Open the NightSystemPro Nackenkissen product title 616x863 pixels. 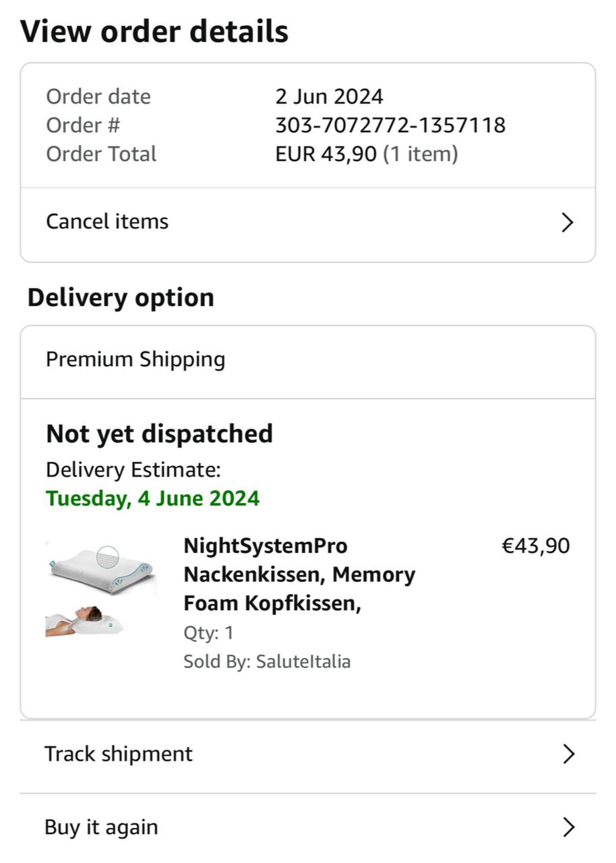pyautogui.click(x=299, y=574)
